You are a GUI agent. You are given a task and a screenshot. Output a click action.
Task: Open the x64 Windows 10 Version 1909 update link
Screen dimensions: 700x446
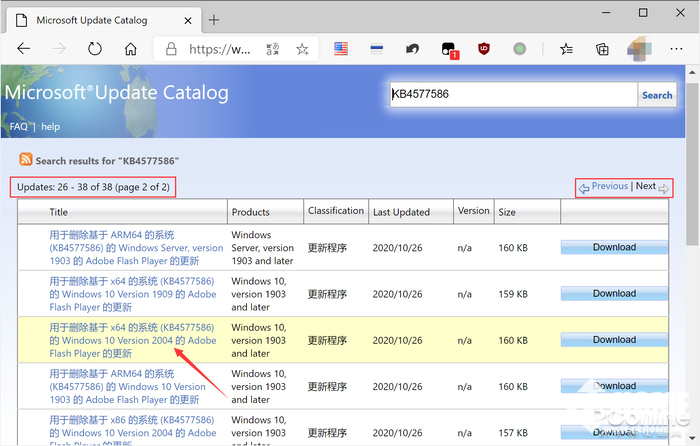coord(132,293)
